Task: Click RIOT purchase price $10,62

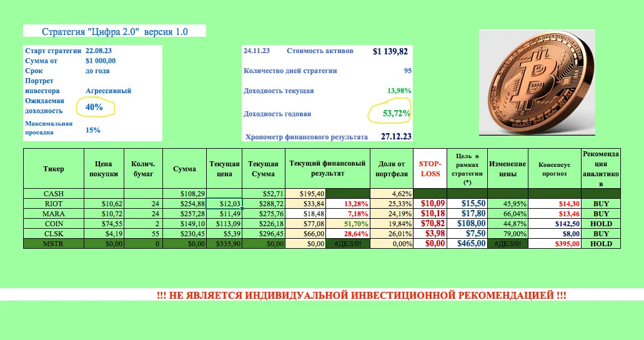Action: click(x=104, y=204)
